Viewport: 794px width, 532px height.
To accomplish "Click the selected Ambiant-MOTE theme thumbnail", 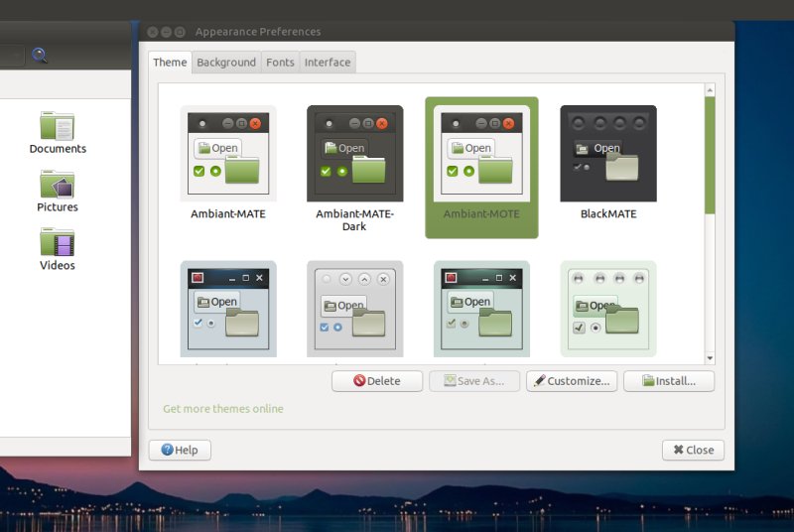I will coord(481,154).
